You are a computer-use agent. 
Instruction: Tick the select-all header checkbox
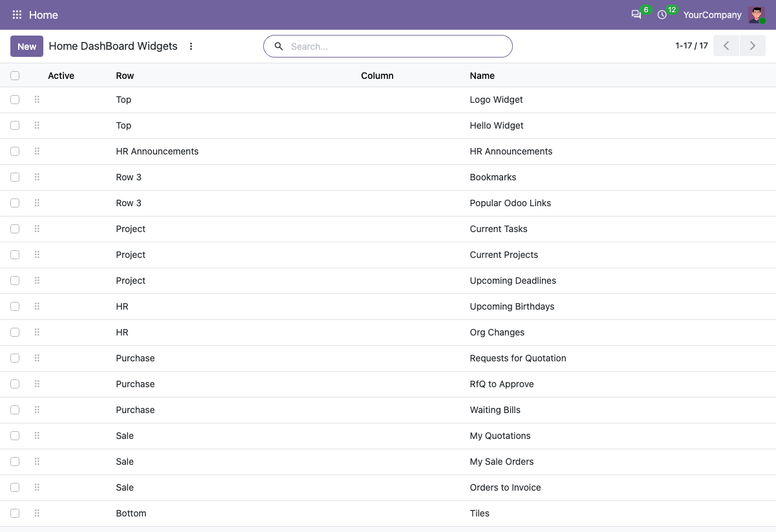tap(15, 76)
